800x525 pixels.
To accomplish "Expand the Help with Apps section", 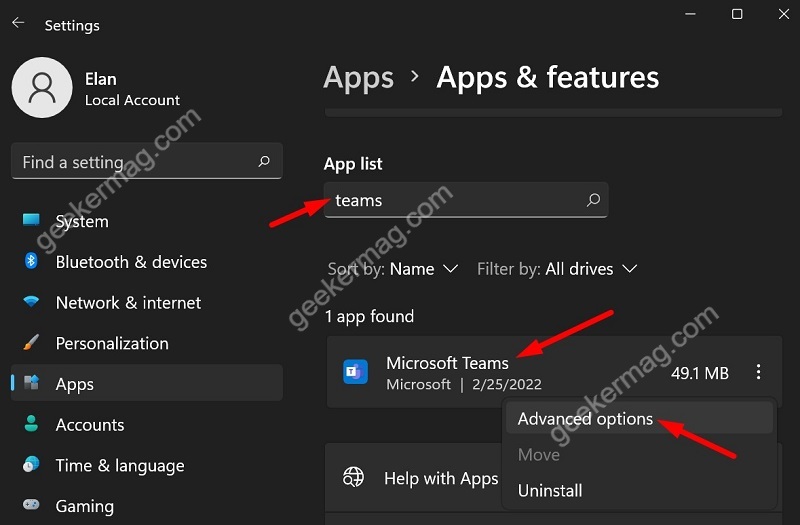I will point(413,478).
